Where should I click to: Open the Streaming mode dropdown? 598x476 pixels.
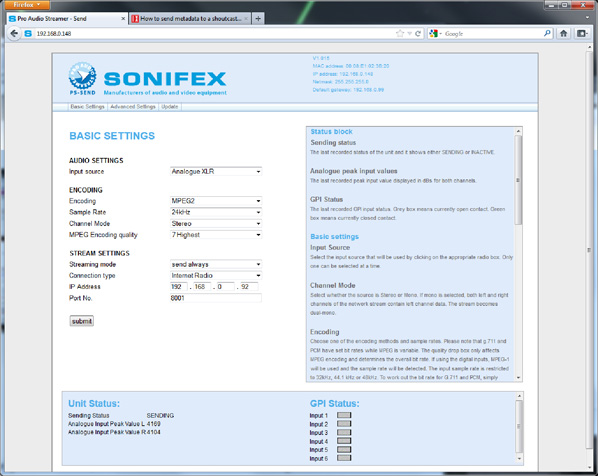point(216,264)
